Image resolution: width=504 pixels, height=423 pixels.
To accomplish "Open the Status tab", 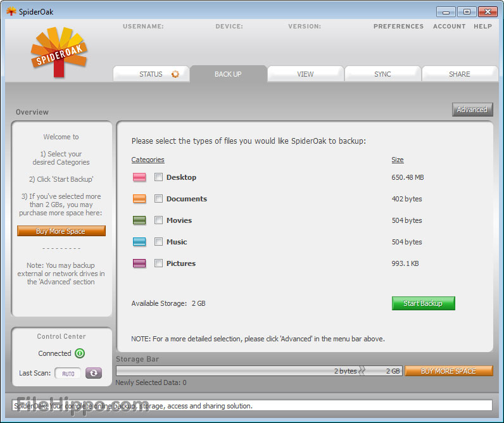I will point(151,74).
